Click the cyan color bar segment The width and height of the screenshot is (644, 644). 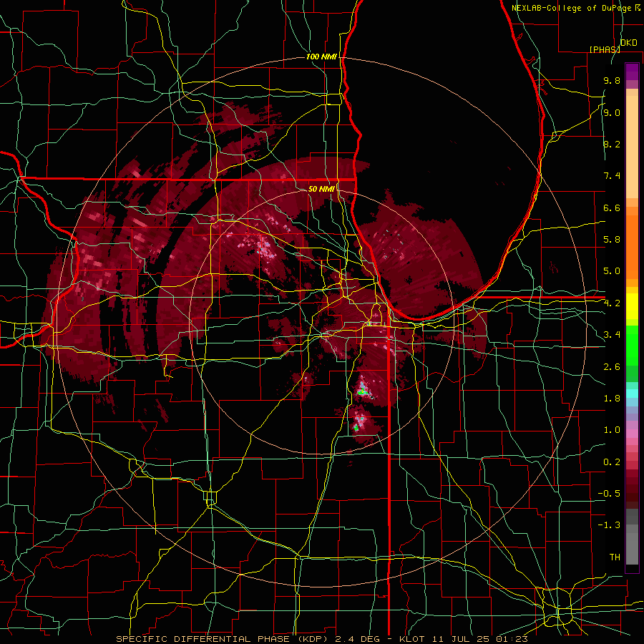point(632,394)
